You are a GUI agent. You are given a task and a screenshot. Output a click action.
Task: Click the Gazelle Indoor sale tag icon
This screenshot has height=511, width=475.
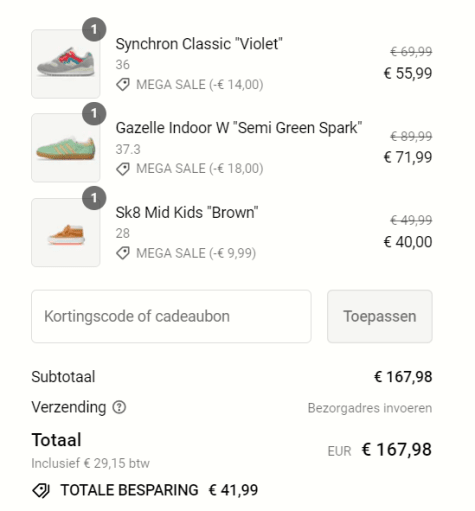click(x=123, y=169)
